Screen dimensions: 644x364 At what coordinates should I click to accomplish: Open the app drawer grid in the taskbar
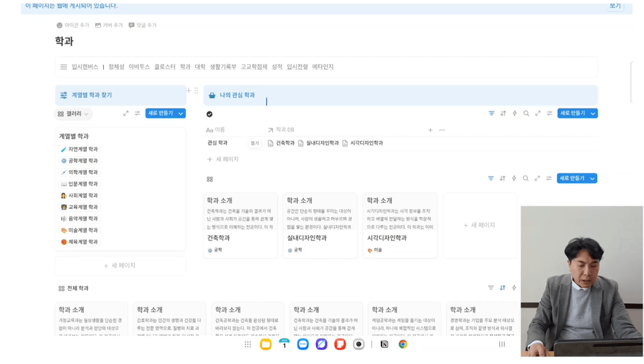click(x=248, y=345)
